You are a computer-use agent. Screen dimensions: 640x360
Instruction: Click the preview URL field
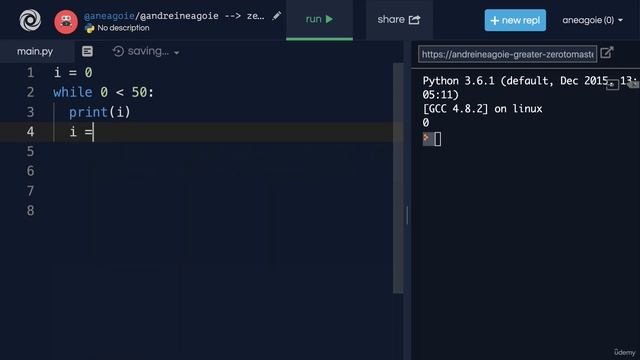507,54
